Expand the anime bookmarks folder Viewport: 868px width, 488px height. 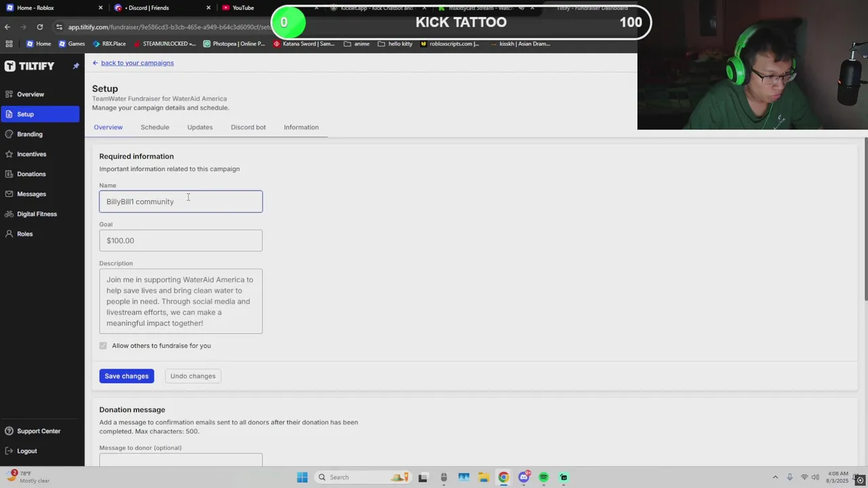click(357, 44)
